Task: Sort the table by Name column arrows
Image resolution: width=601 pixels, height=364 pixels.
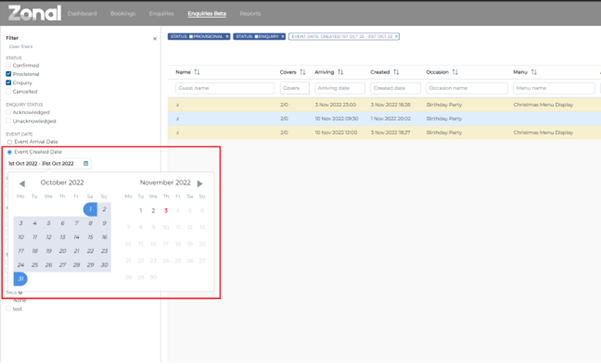Action: pyautogui.click(x=197, y=72)
